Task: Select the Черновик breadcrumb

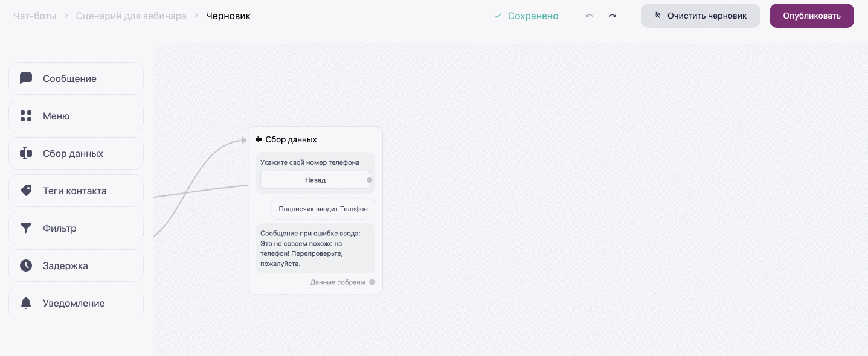Action: 228,16
